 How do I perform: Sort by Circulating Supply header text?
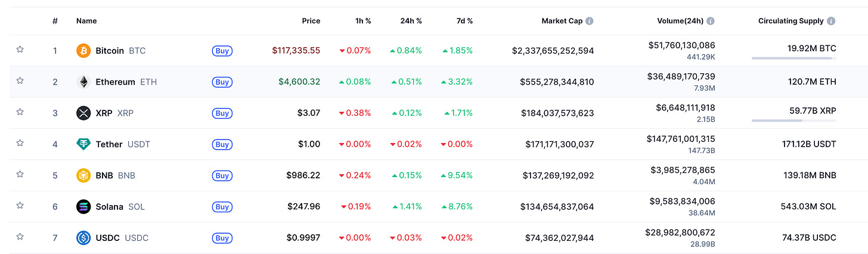click(x=791, y=21)
